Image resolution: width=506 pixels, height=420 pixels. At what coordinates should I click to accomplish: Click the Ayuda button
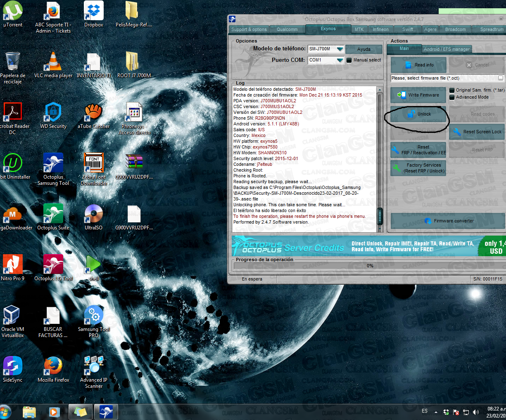363,49
